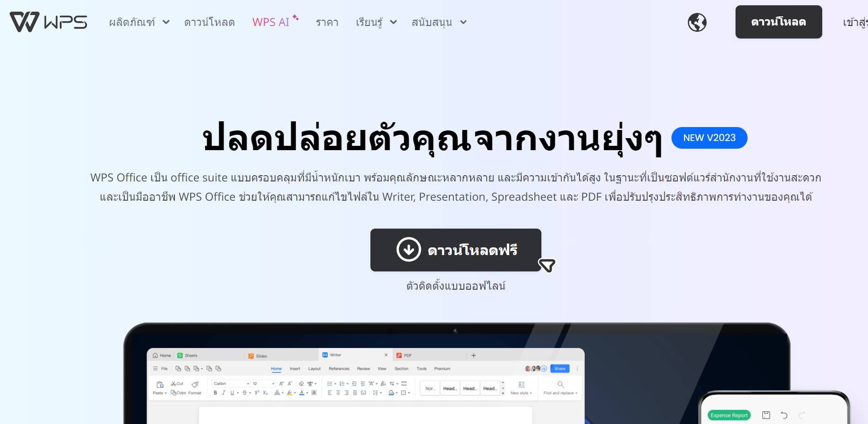This screenshot has height=424, width=868.
Task: Click the align right icon
Action: tap(347, 393)
